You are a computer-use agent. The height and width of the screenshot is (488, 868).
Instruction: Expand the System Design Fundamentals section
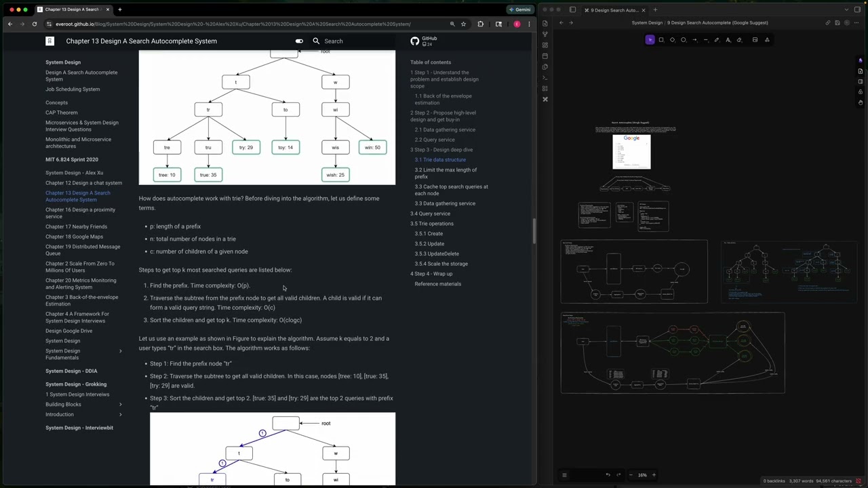[121, 351]
